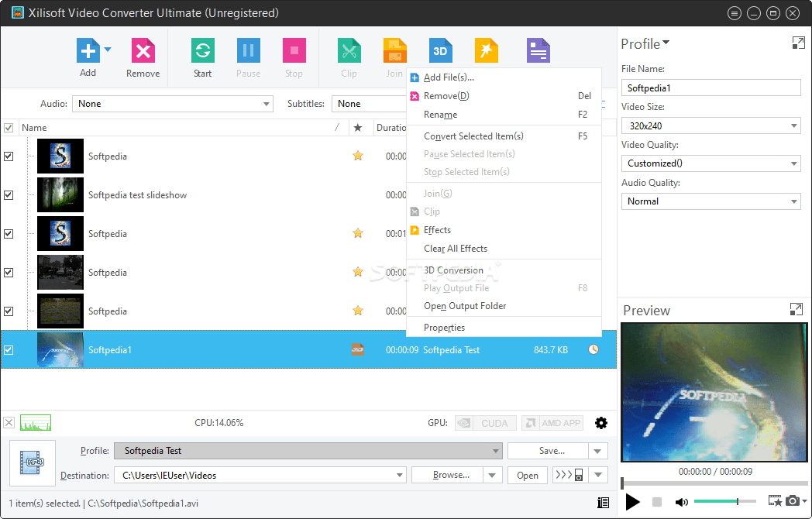Uncheck the Softpedia1 list item
The height and width of the screenshot is (519, 812).
(x=9, y=349)
